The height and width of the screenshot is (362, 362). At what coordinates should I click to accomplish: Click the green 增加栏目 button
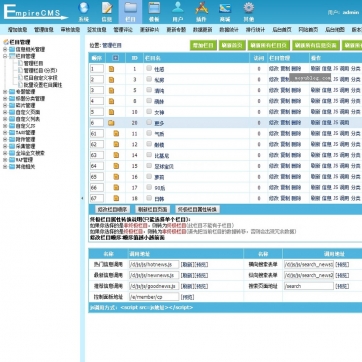click(203, 45)
